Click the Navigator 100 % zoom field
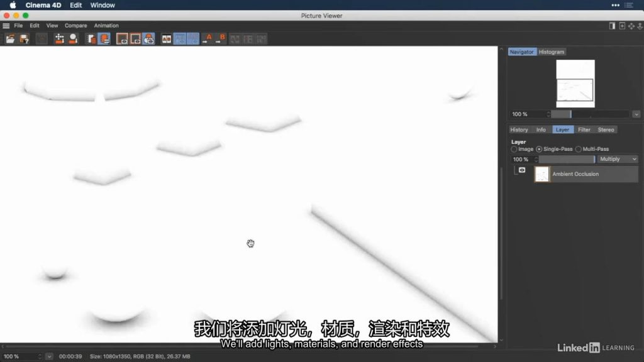 528,114
